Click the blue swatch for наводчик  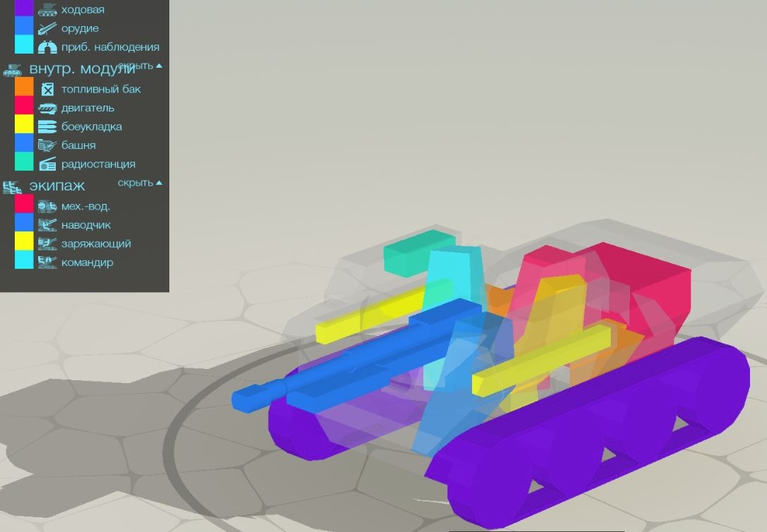[24, 222]
